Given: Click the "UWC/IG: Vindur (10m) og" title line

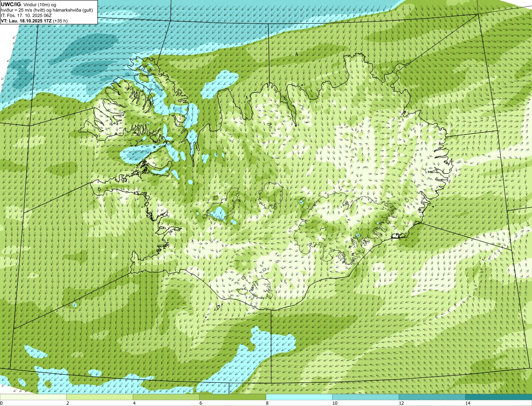Looking at the screenshot, I should [29, 4].
